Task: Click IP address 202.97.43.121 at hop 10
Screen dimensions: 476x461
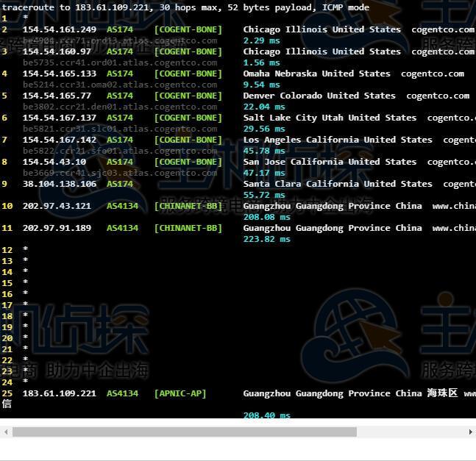Action: [57, 206]
